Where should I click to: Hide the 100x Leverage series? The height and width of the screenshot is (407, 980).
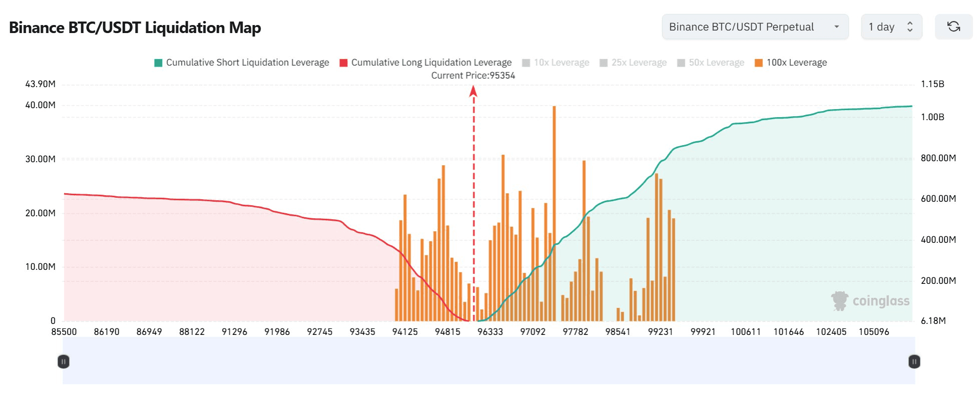tap(791, 63)
